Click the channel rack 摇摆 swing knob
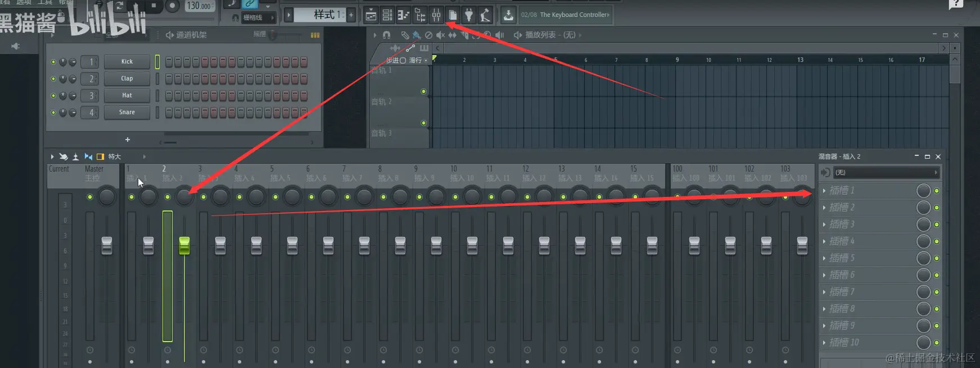 pos(273,35)
